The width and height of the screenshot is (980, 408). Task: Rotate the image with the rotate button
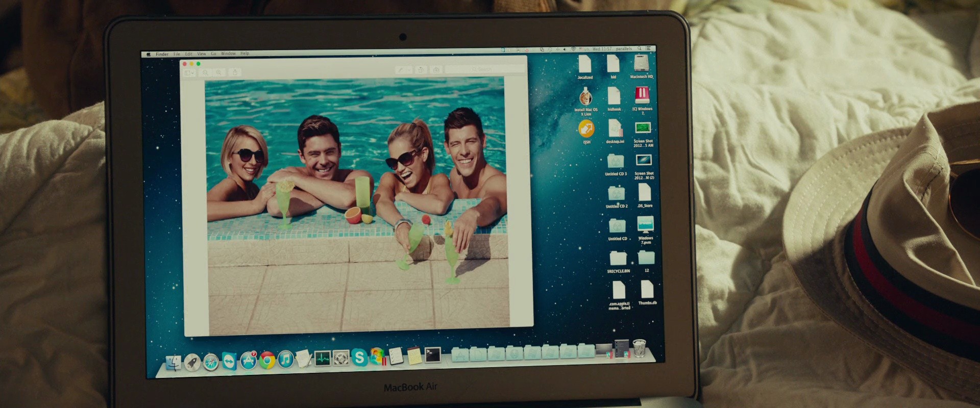click(421, 70)
